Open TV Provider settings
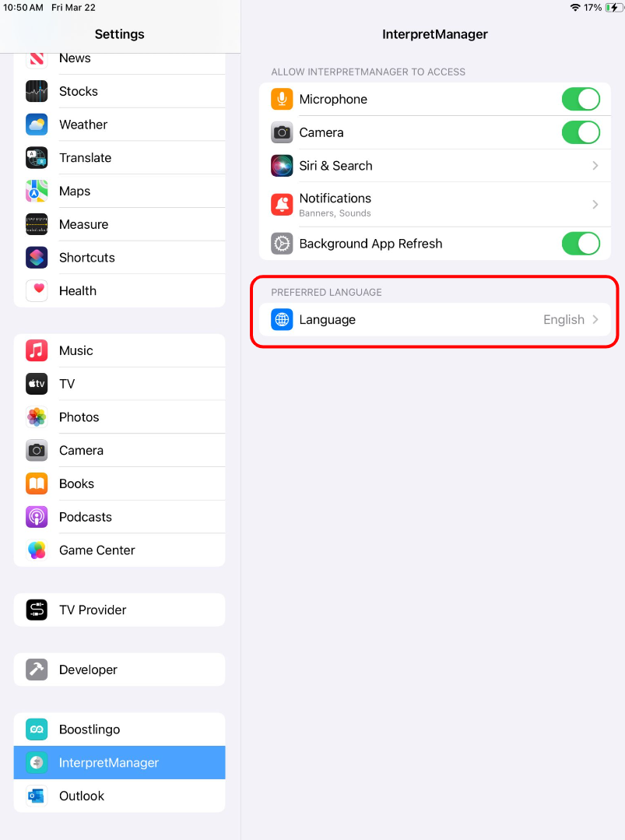This screenshot has width=625, height=840. point(119,610)
